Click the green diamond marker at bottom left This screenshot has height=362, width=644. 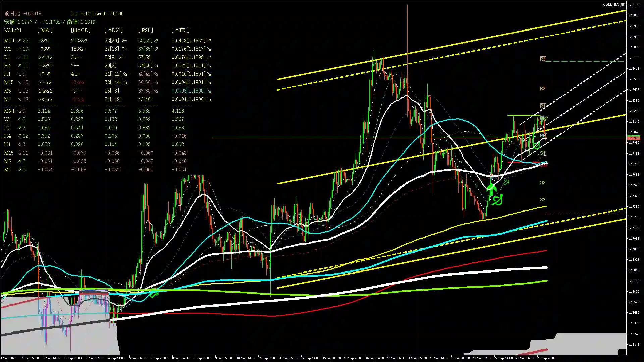(x=154, y=294)
